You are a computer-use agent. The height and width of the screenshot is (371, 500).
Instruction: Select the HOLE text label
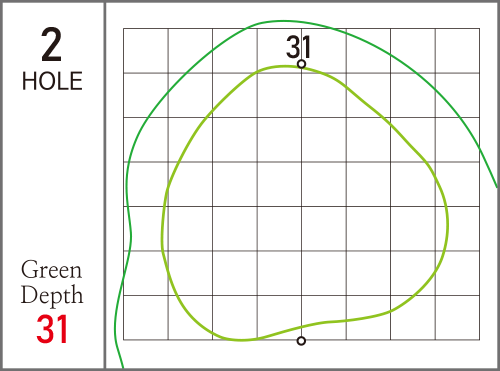(52, 81)
